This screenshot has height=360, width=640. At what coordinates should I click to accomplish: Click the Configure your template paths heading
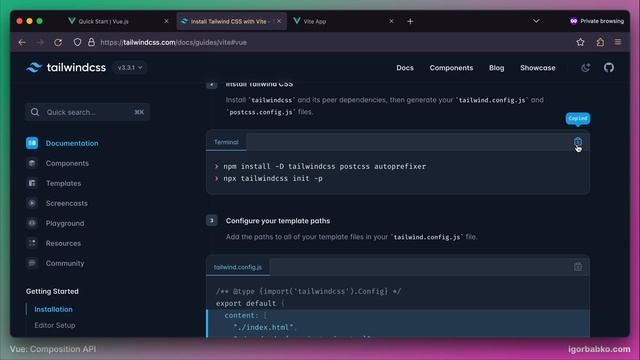278,221
